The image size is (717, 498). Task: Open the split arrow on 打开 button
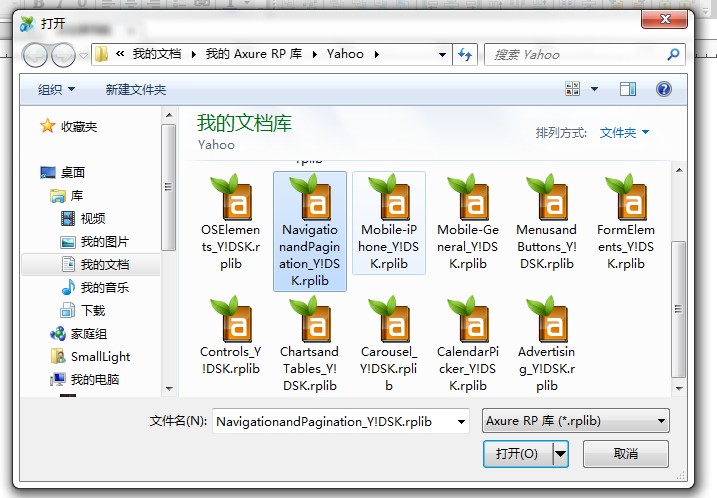(x=561, y=454)
